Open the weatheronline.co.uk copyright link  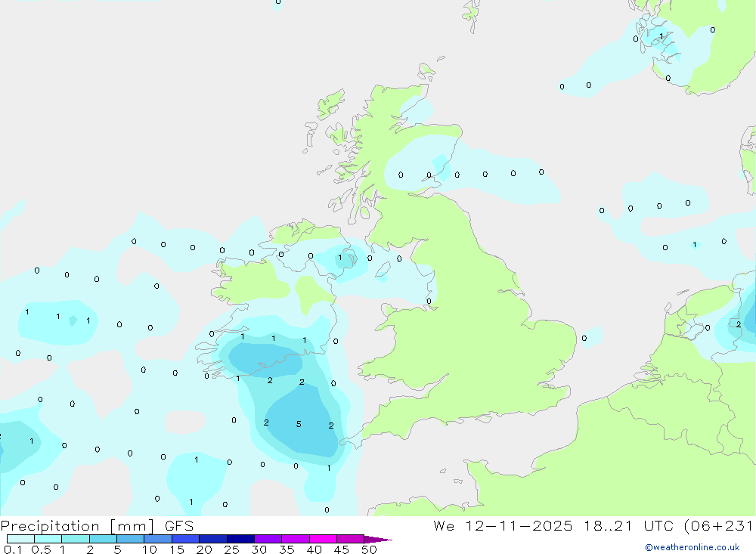click(692, 547)
